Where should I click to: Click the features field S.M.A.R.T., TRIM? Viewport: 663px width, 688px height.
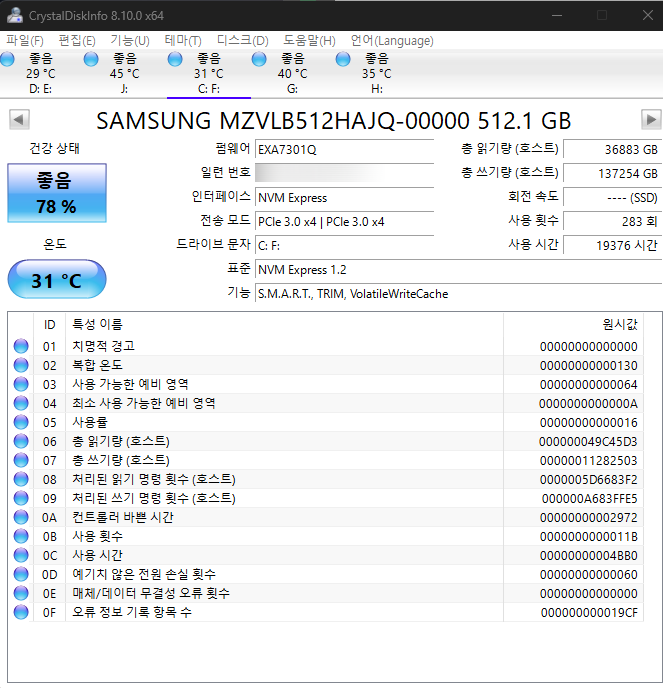(x=459, y=294)
